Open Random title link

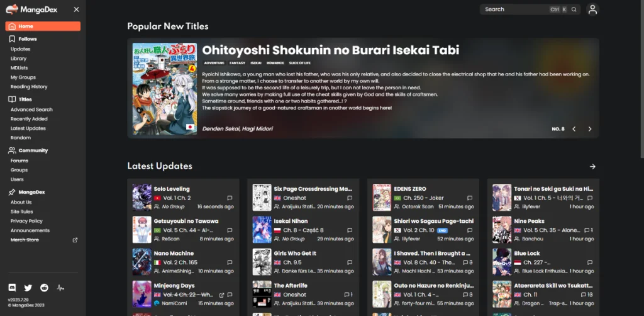(21, 138)
